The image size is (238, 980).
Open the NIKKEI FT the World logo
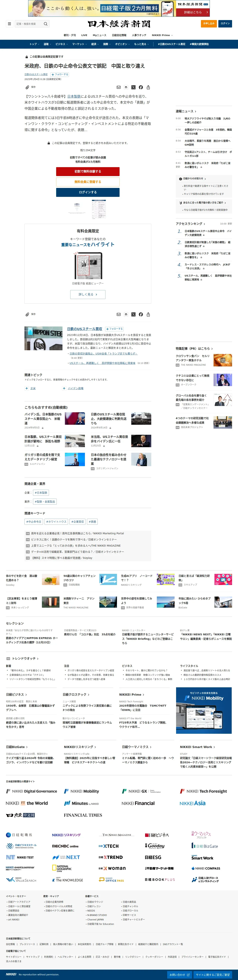pyautogui.click(x=27, y=803)
